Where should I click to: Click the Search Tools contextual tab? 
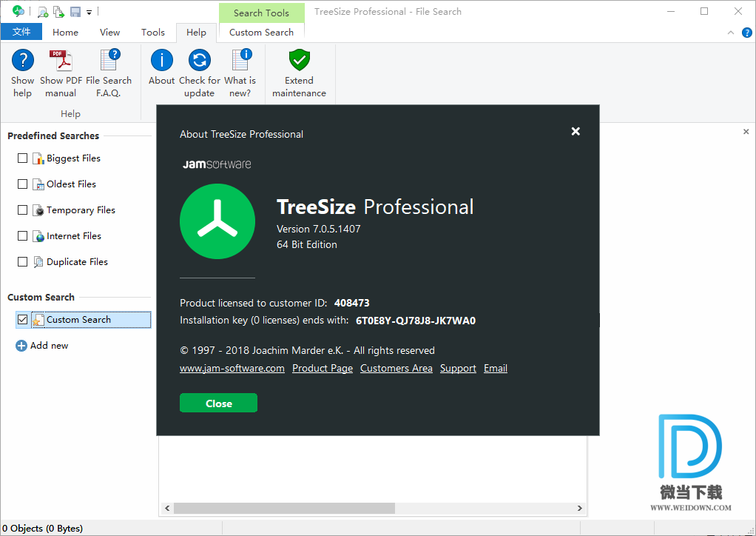(x=261, y=13)
